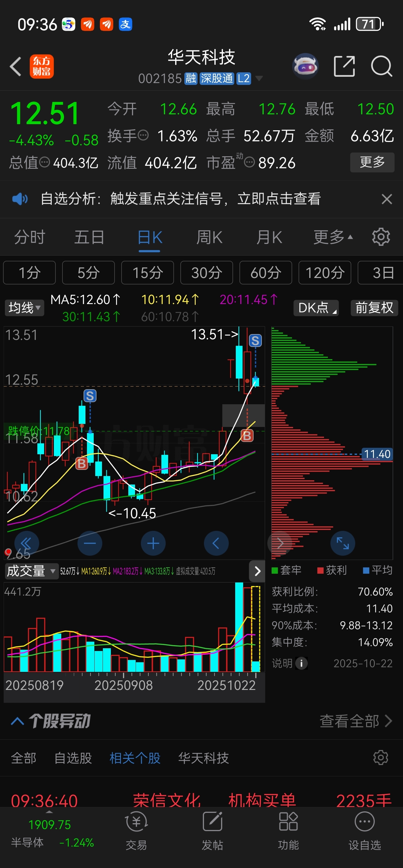Tap the L2 level badge

tap(243, 78)
